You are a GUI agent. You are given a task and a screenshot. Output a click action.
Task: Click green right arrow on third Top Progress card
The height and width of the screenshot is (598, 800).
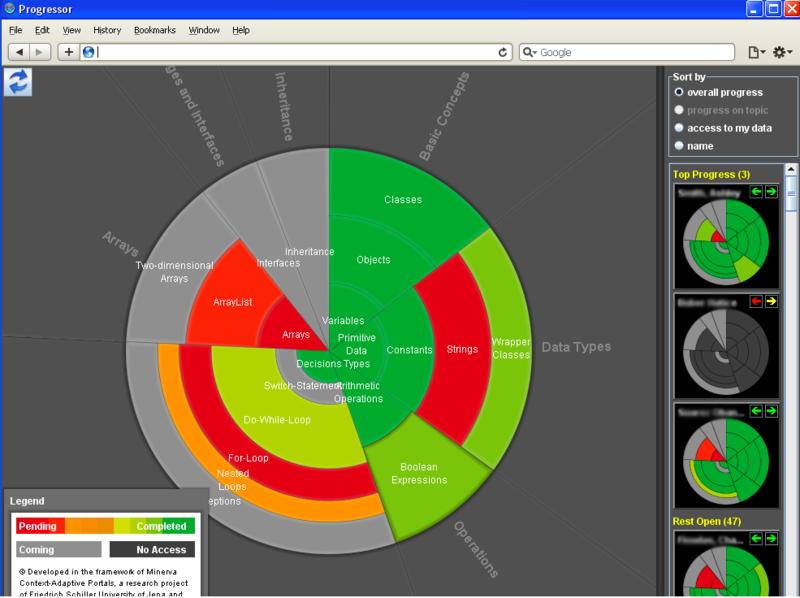(x=771, y=411)
